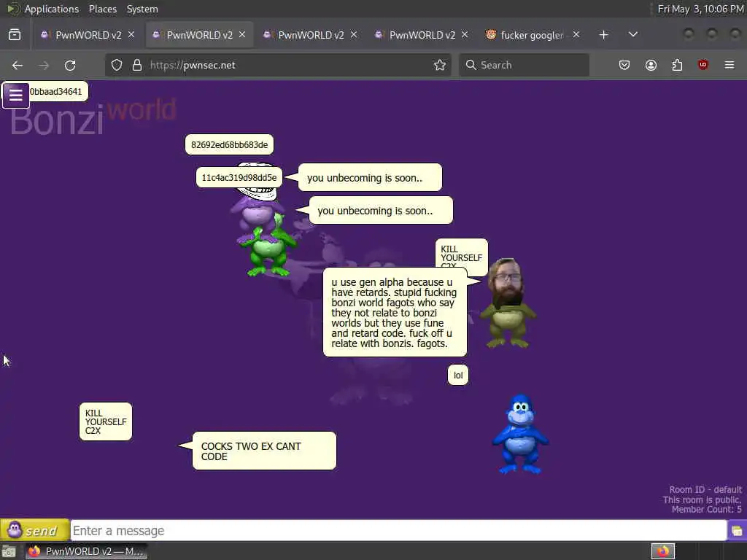The image size is (747, 560).
Task: Open the Firefox View tab overview icon
Action: click(15, 35)
